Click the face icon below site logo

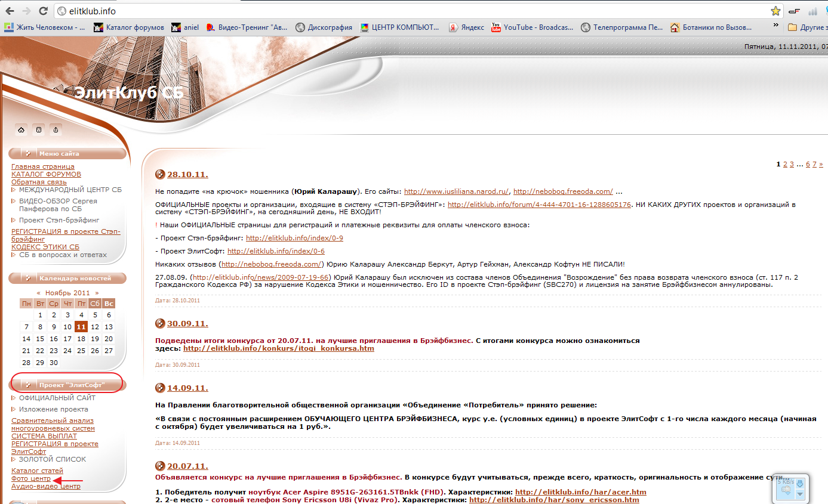pyautogui.click(x=39, y=129)
